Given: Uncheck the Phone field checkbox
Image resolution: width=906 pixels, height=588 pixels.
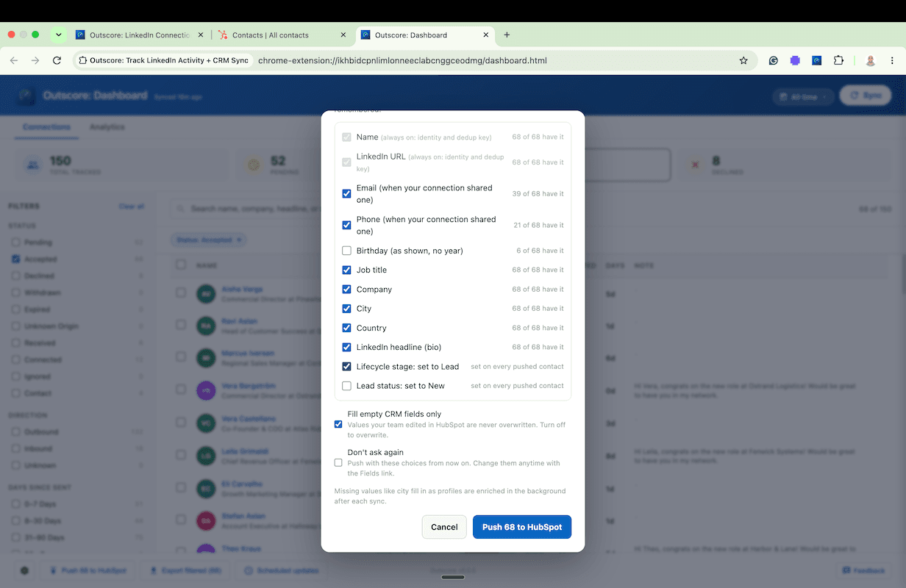Looking at the screenshot, I should (x=346, y=226).
